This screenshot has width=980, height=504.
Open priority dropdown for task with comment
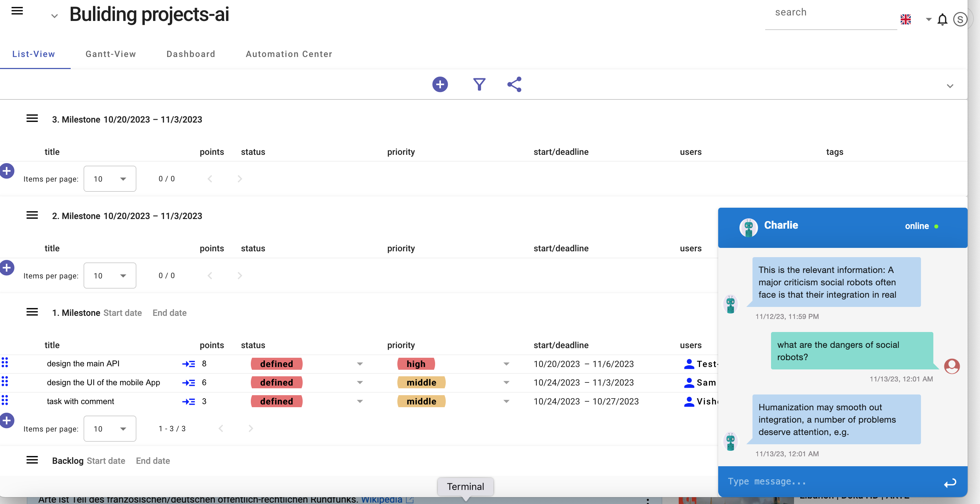coord(506,401)
